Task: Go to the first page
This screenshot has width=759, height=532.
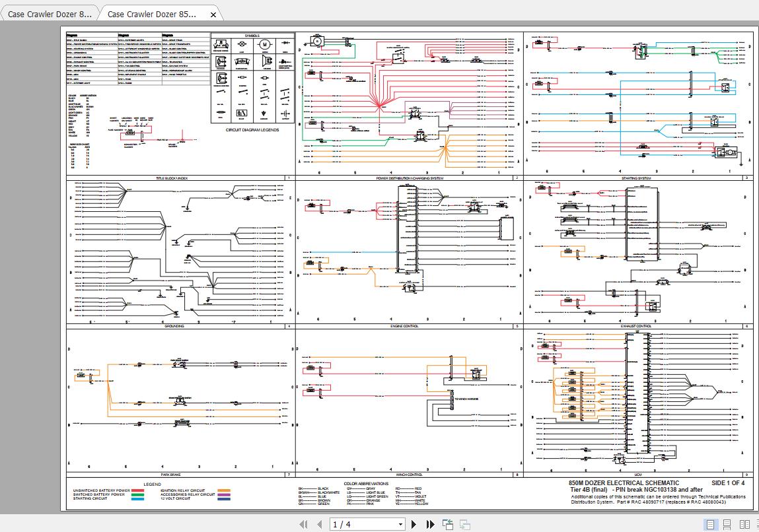Action: pyautogui.click(x=303, y=525)
